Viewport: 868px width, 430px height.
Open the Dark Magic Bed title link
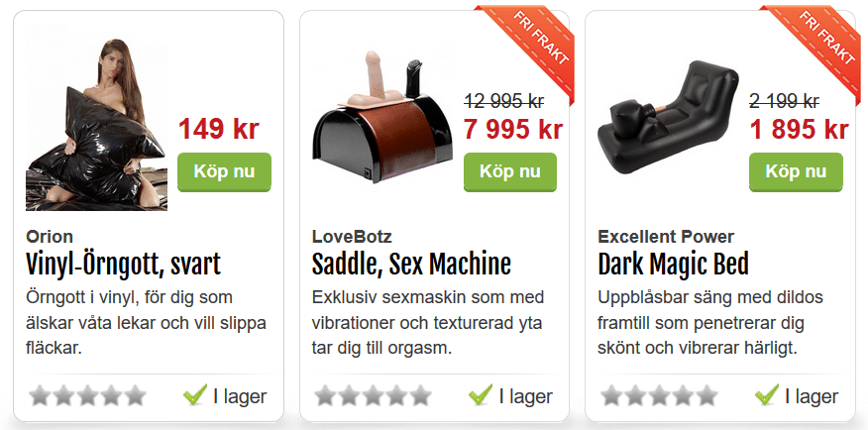click(x=673, y=265)
